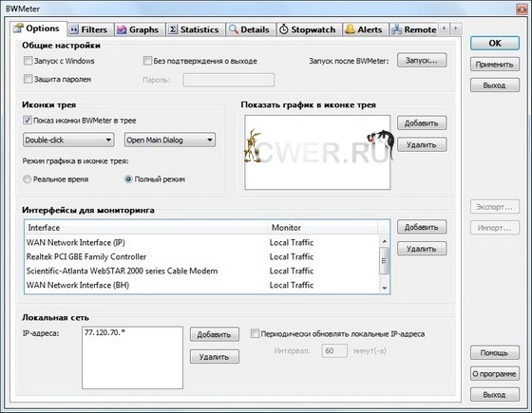This screenshot has height=413, width=532.
Task: Click the О программе button
Action: (x=495, y=374)
